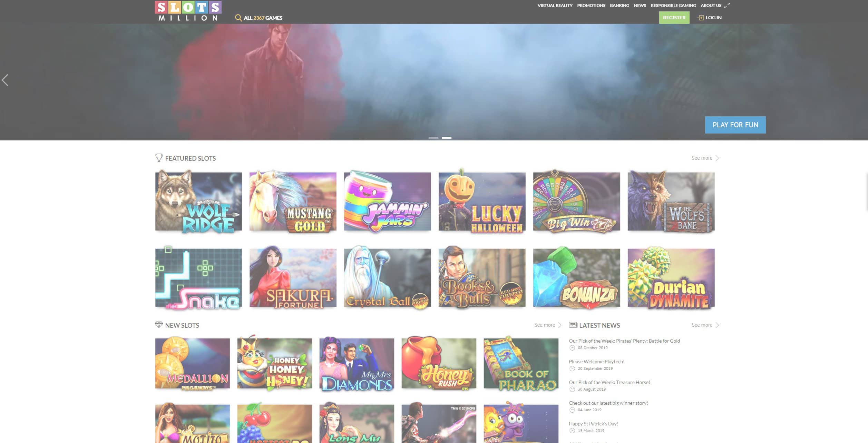Click See more for Featured Slots
This screenshot has width=868, height=443.
click(702, 158)
